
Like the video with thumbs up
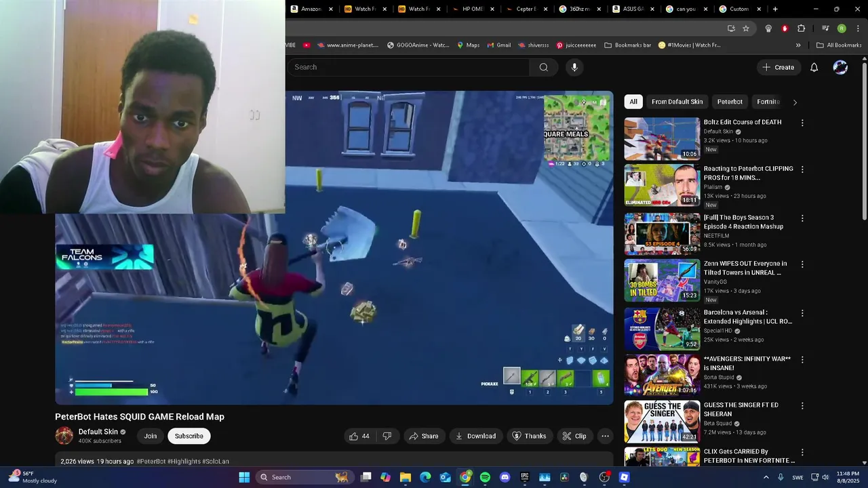coord(359,436)
